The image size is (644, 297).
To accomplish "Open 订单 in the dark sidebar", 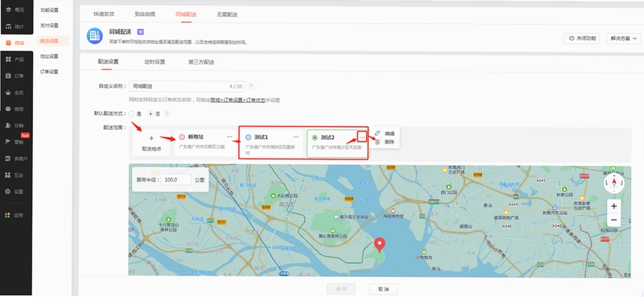I will (15, 76).
